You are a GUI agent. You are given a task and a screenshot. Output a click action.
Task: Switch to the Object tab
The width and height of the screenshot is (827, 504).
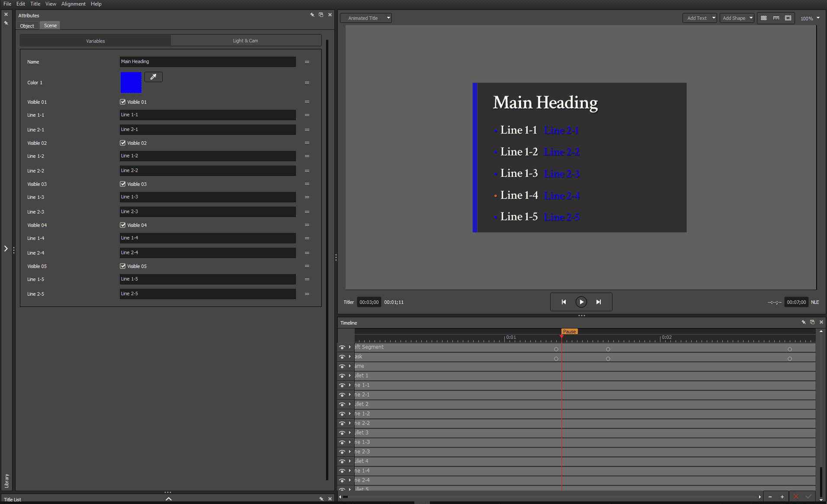pyautogui.click(x=27, y=26)
